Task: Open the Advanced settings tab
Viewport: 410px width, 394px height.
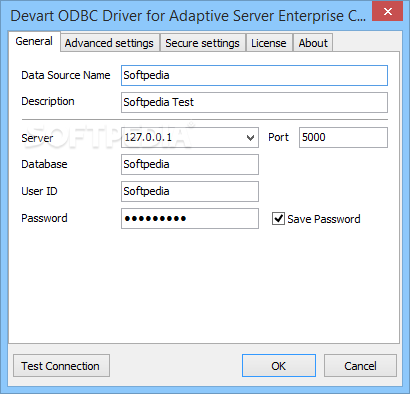Action: coord(109,43)
